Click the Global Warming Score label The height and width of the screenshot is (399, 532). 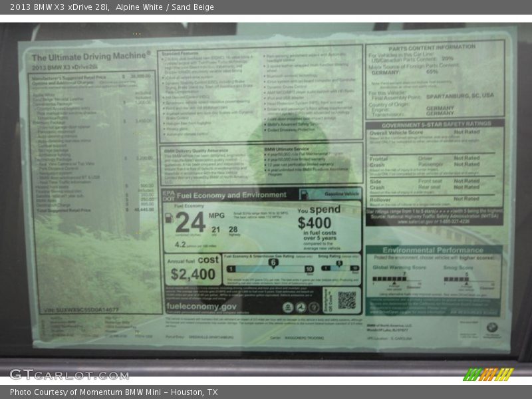(x=400, y=267)
